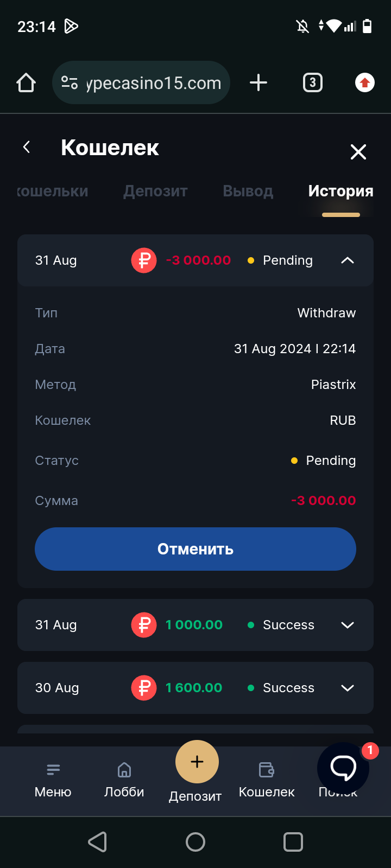The height and width of the screenshot is (868, 391).
Task: Open the live chat bubble icon
Action: click(343, 768)
